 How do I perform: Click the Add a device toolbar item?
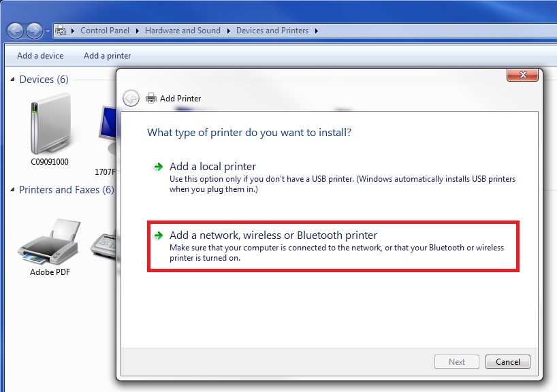click(39, 55)
